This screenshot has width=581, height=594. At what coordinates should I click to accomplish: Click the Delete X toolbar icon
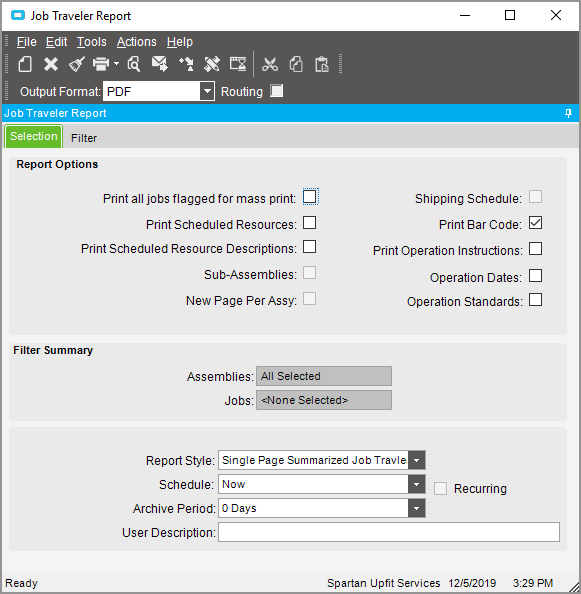click(51, 64)
